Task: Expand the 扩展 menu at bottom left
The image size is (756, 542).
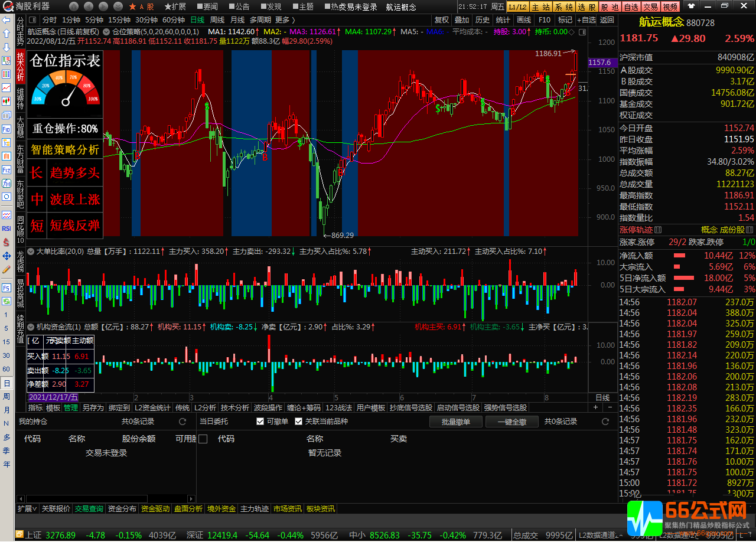Action: 27,508
